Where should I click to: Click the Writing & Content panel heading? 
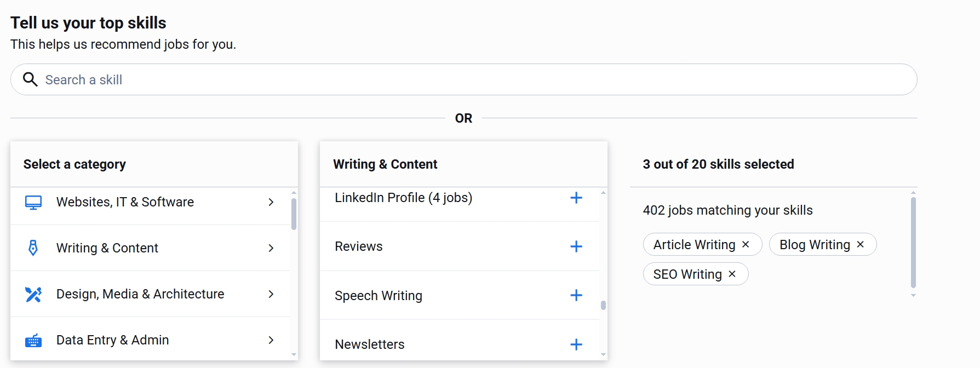click(x=385, y=164)
